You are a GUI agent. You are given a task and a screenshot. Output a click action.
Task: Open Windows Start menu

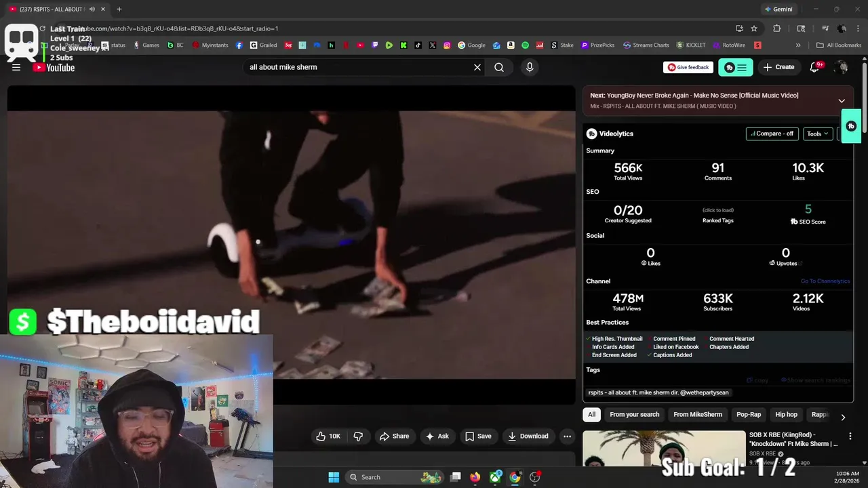click(x=334, y=477)
